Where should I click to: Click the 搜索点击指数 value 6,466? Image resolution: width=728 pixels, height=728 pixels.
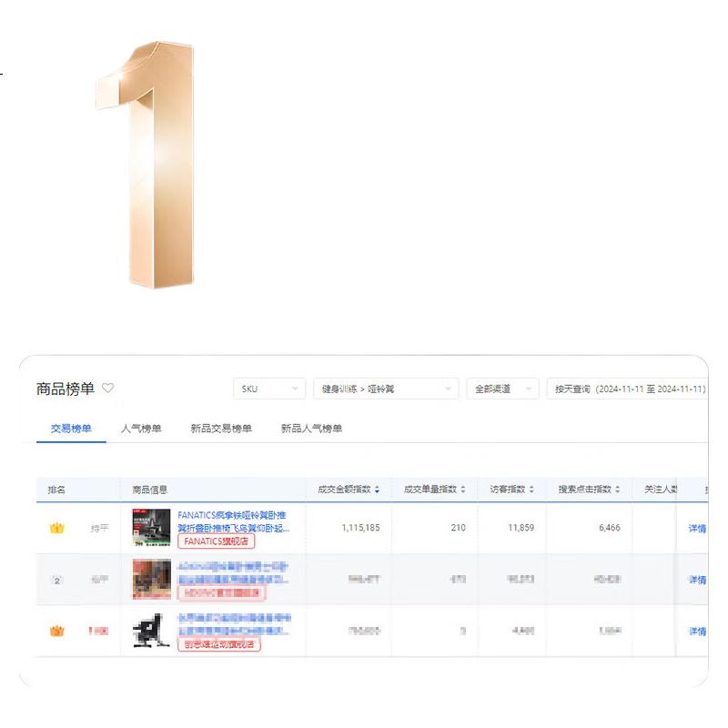click(610, 528)
